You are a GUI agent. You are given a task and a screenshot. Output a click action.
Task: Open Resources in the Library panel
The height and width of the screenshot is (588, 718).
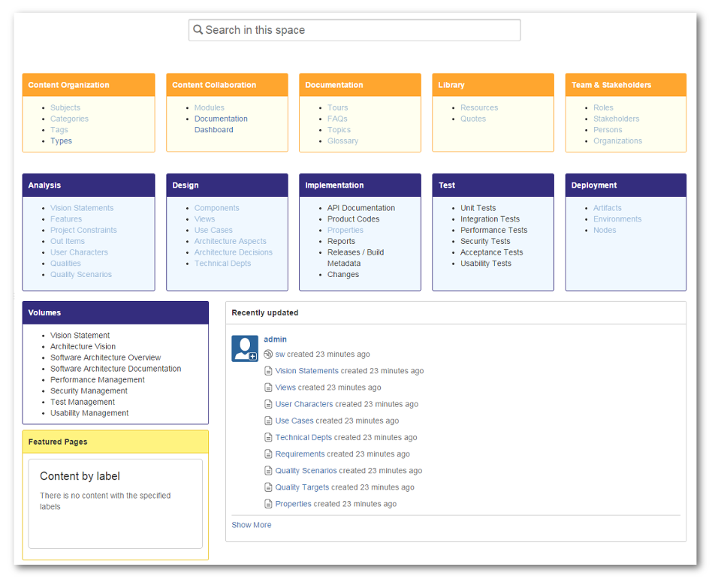(479, 107)
